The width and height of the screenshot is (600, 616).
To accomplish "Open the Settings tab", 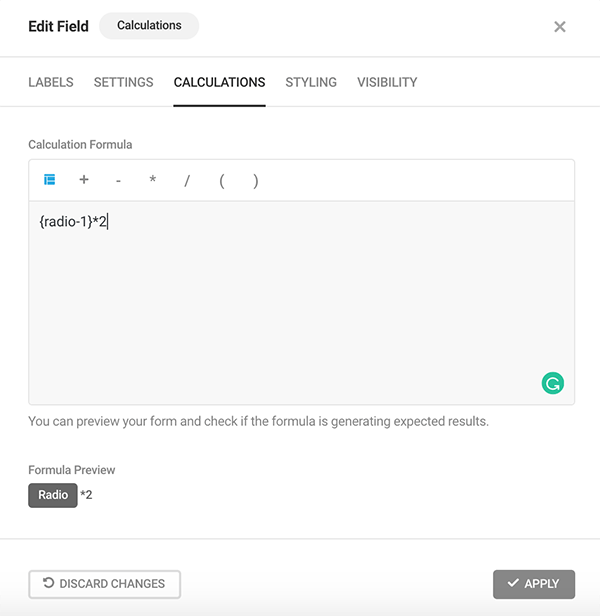I will coord(123,82).
